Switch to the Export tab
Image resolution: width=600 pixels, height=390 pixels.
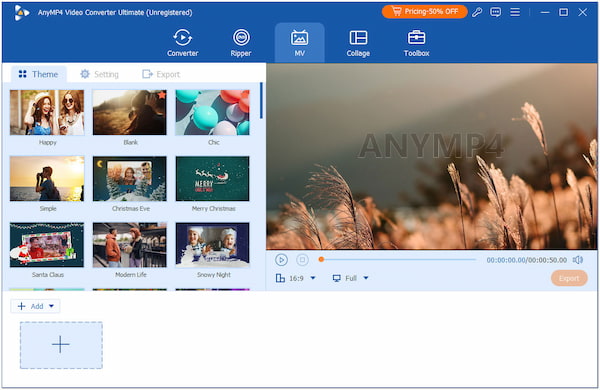coord(161,74)
